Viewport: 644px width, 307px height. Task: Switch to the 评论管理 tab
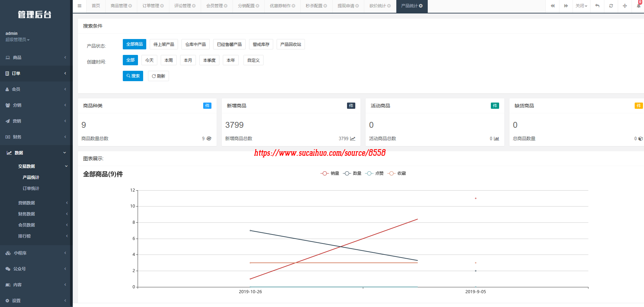[182, 6]
